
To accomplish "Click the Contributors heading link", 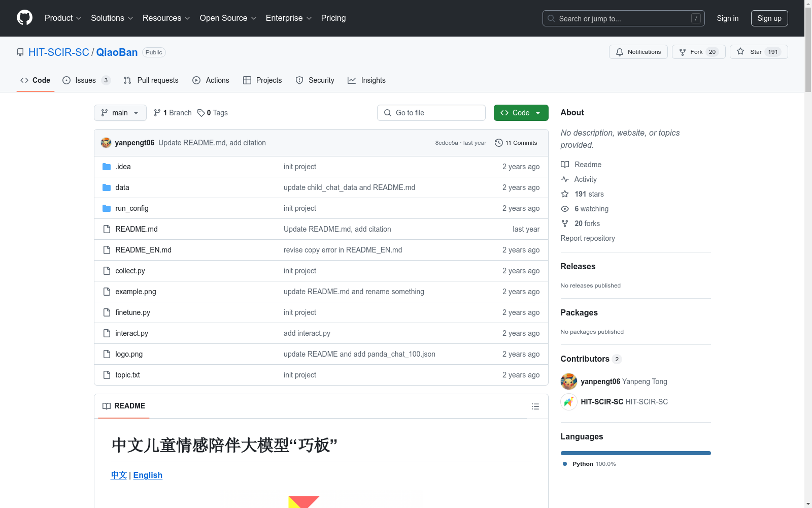I will tap(591, 359).
